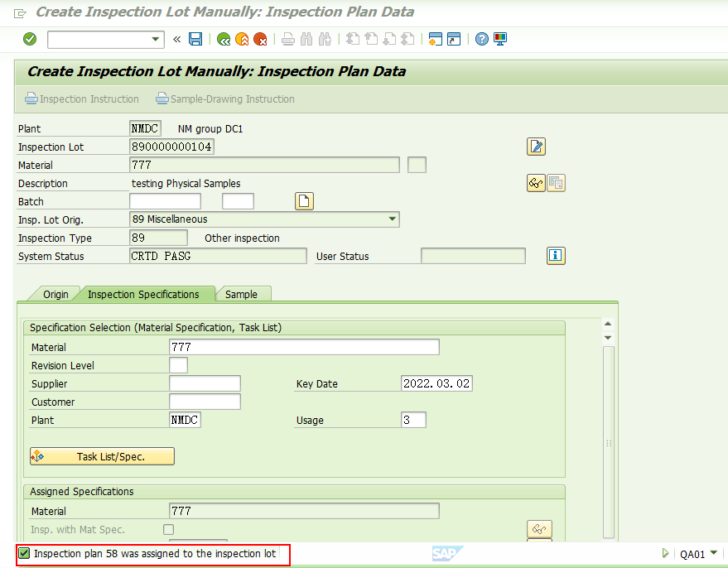Click the title bar menu icon
The image size is (728, 568).
click(20, 13)
